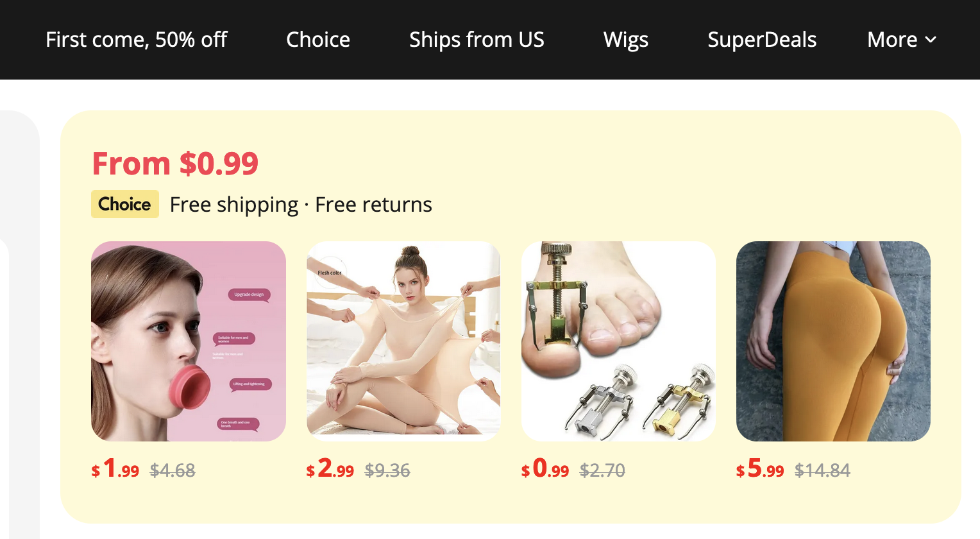Screen dimensions: 980x539
Task: Open the Wigs category
Action: click(626, 40)
